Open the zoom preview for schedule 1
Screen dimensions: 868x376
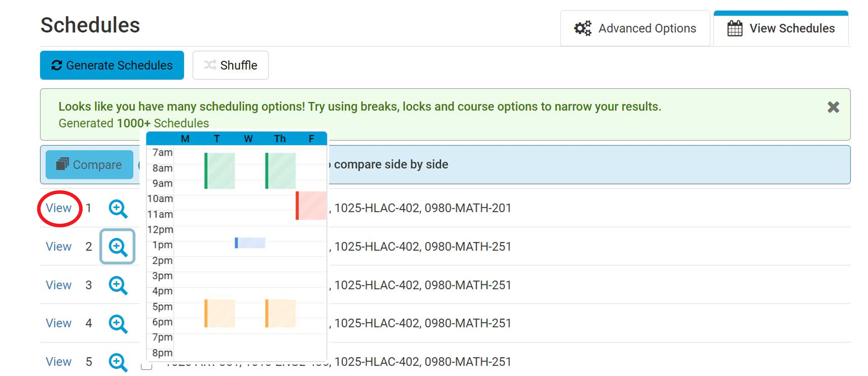[x=118, y=209]
